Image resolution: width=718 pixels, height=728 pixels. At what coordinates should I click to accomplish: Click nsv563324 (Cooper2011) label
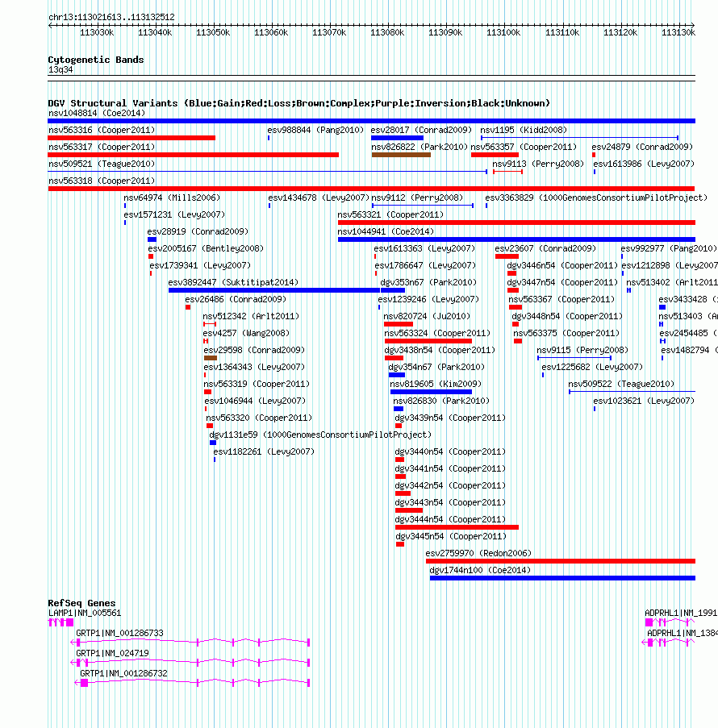point(436,333)
